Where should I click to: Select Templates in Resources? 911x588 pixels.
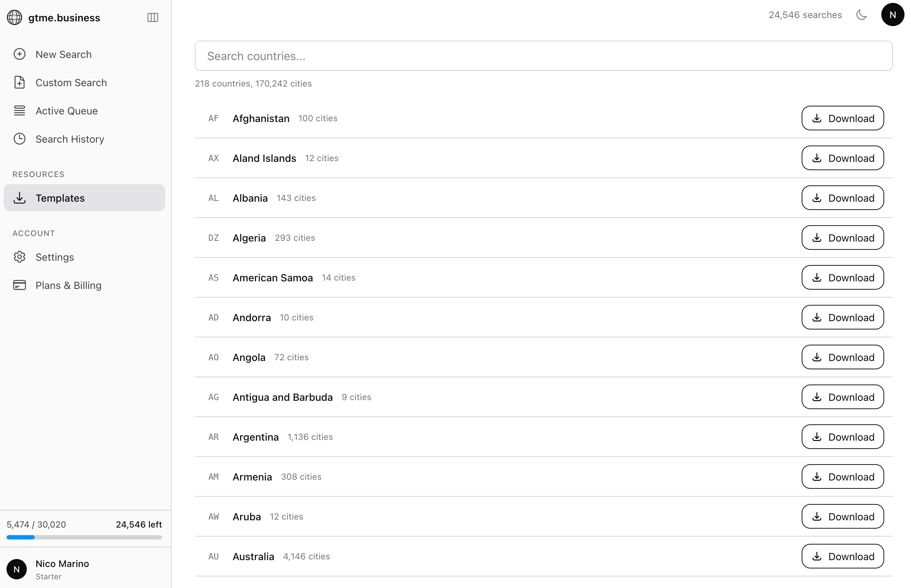[84, 198]
